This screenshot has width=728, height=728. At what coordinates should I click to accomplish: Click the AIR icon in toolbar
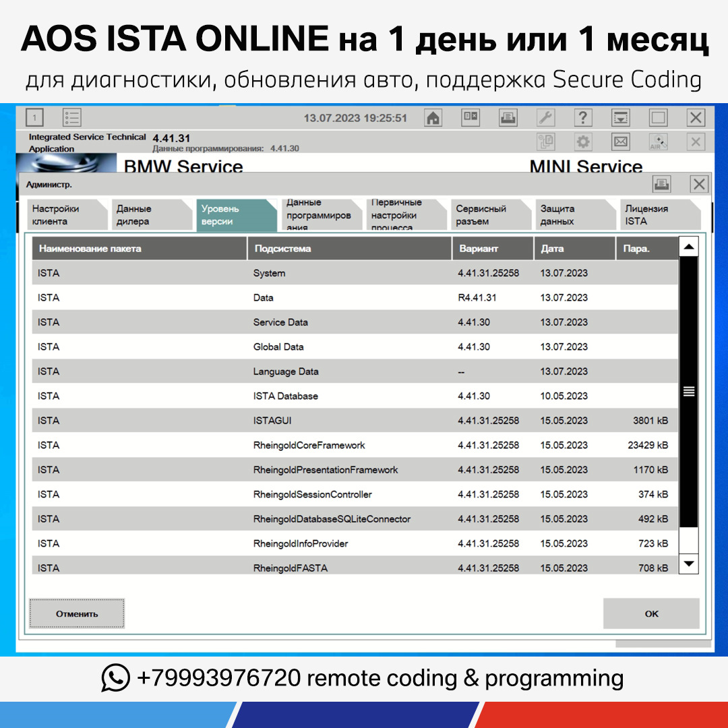click(659, 142)
